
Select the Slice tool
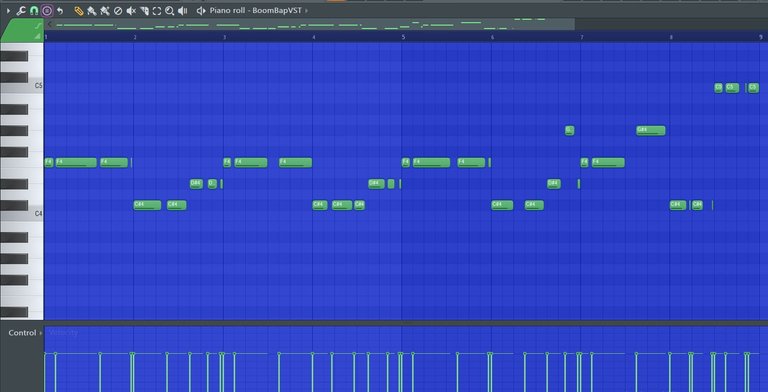click(144, 11)
